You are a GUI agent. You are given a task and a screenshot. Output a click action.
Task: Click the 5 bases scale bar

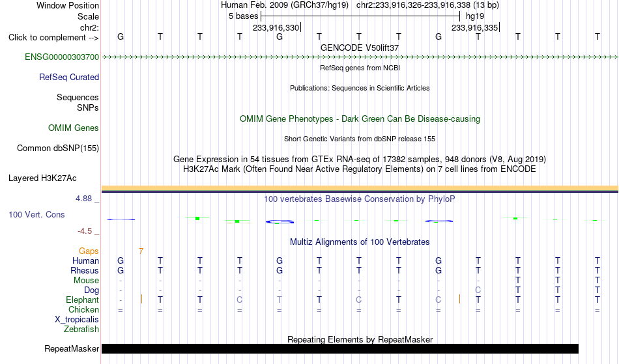pos(360,16)
